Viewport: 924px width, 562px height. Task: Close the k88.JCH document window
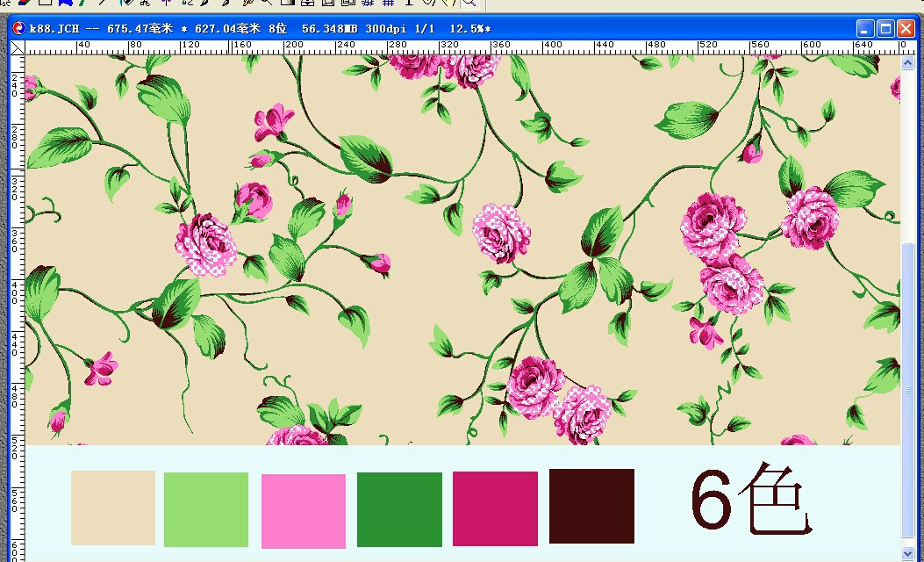tap(906, 29)
